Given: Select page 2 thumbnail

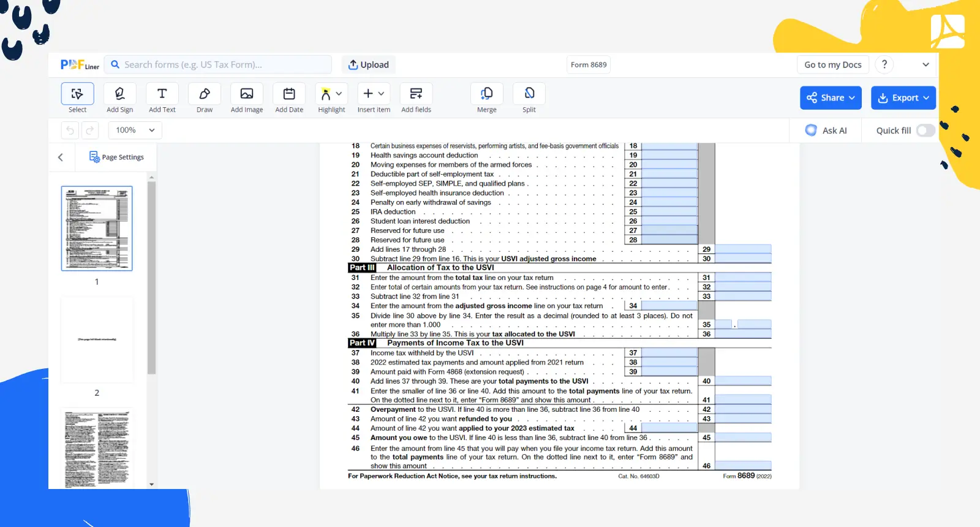Looking at the screenshot, I should coord(97,340).
